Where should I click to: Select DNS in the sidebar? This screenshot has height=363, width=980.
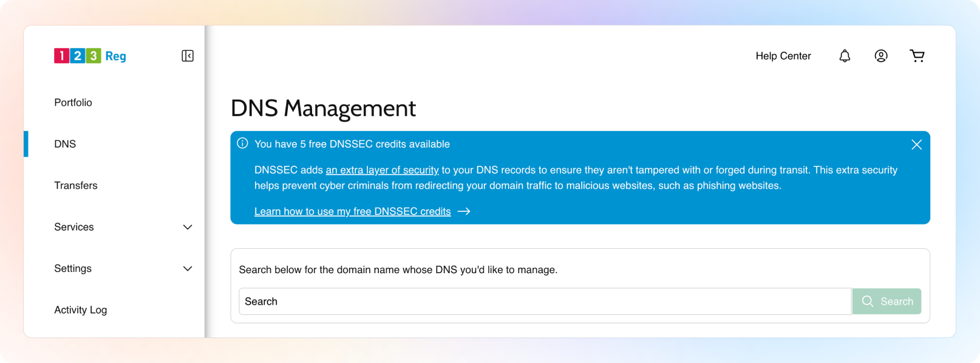coord(65,144)
